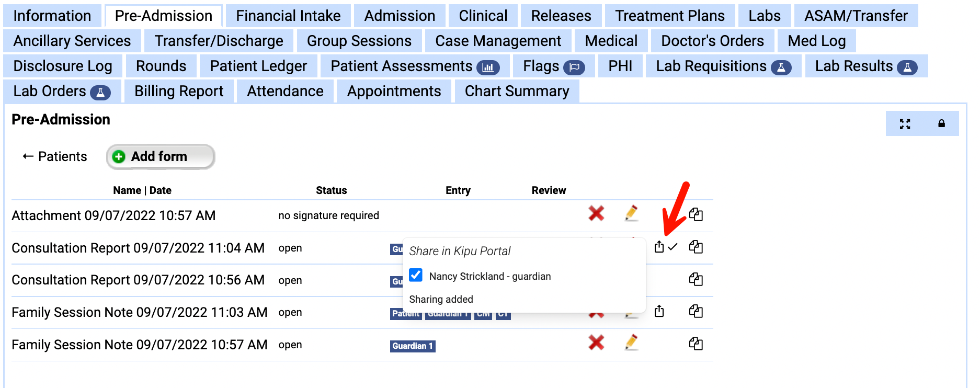Screen dimensions: 980x388
Task: Click the share icon on Consultation Report 11:04 AM row
Action: click(659, 247)
